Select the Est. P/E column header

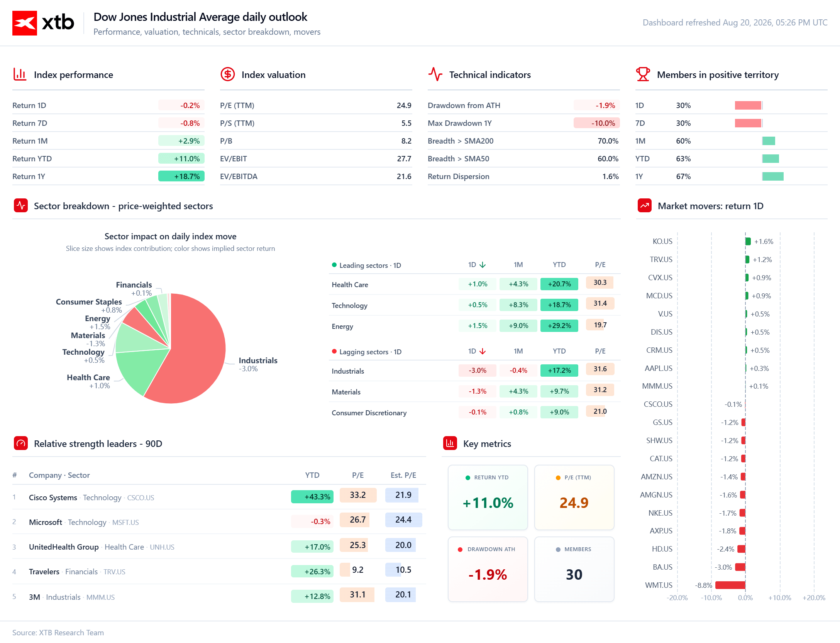click(x=403, y=475)
